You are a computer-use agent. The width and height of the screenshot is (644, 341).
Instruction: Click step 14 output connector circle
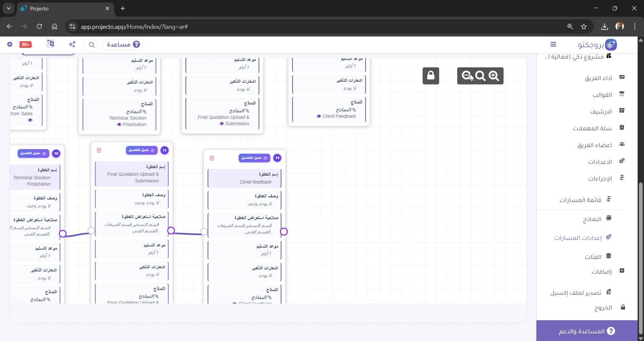coord(284,232)
